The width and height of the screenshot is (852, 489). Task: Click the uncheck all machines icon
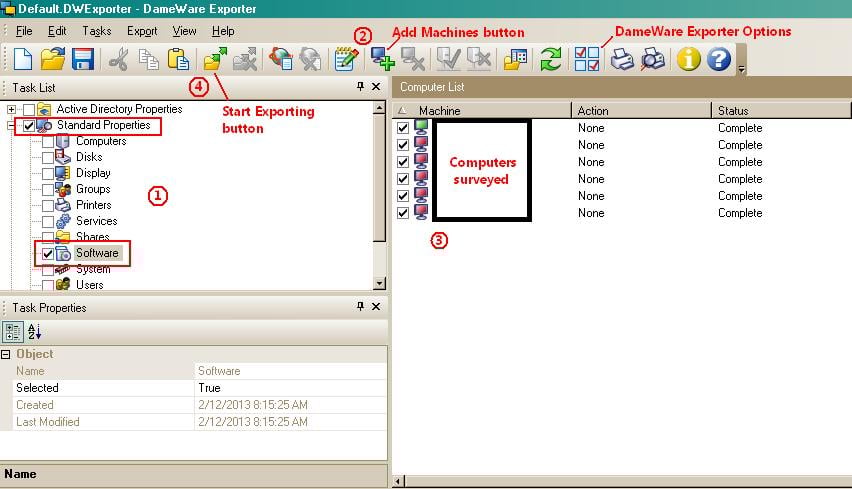[479, 59]
